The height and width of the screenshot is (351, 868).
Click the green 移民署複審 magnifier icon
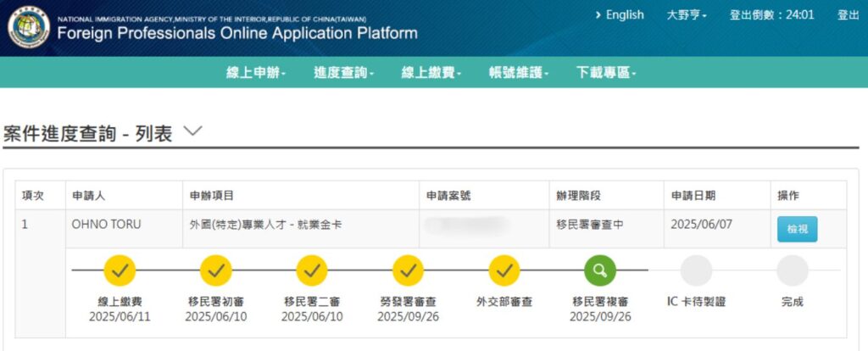tap(600, 270)
